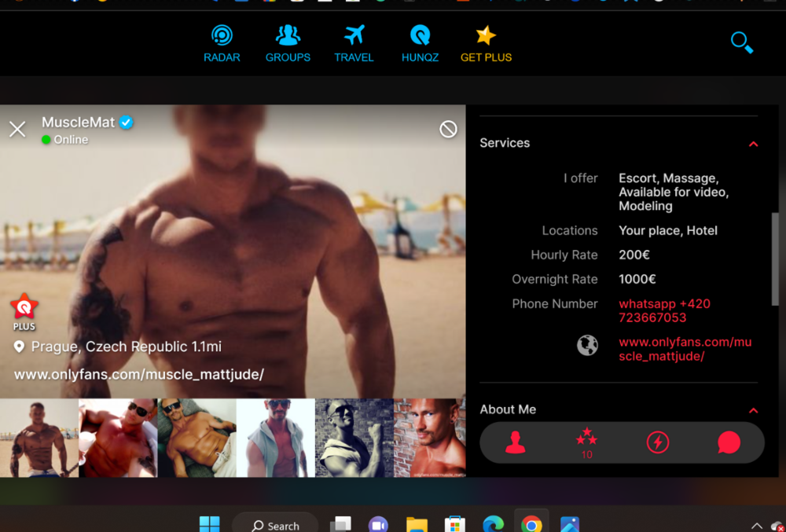Screen dimensions: 786x532
Task: Select the GROUPS people icon
Action: click(x=288, y=35)
